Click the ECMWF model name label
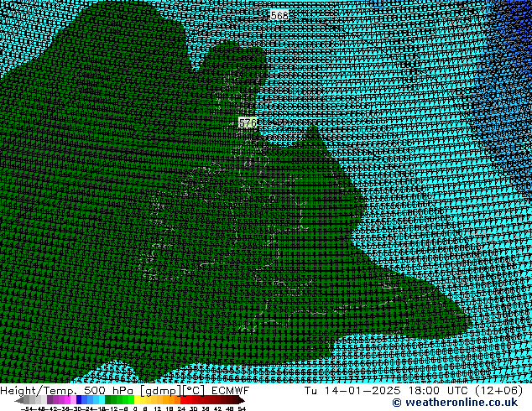This screenshot has height=411, width=532. [x=231, y=391]
